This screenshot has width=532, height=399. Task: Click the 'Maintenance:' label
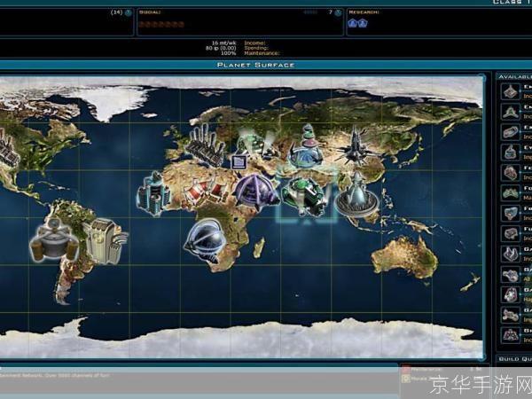tap(262, 53)
